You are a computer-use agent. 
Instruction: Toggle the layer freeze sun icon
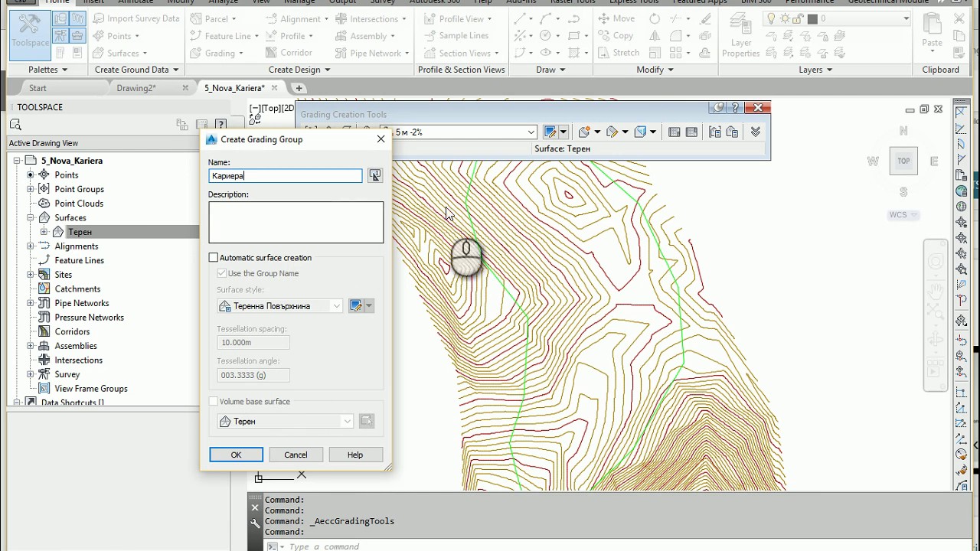[x=782, y=18]
